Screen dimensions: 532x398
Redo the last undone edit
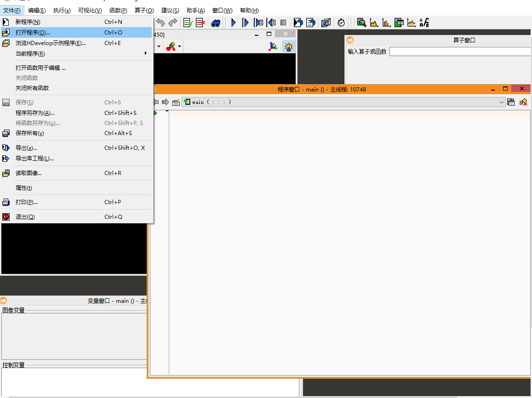click(173, 23)
